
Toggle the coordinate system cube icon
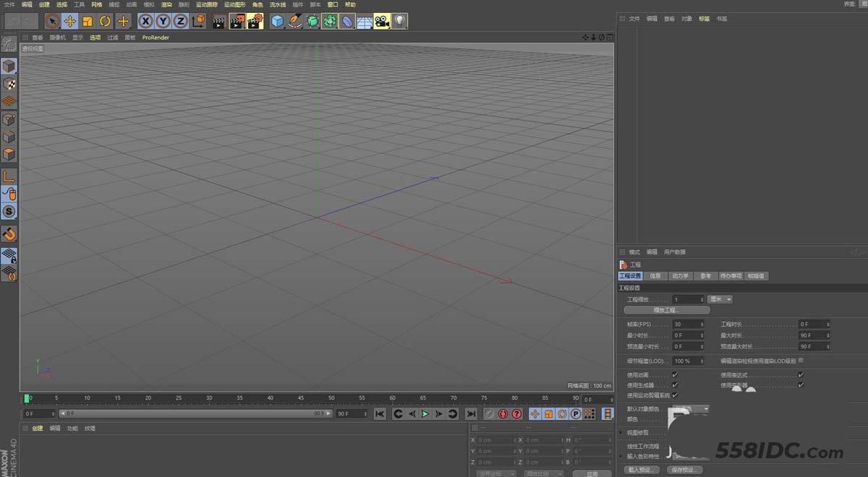click(x=198, y=21)
